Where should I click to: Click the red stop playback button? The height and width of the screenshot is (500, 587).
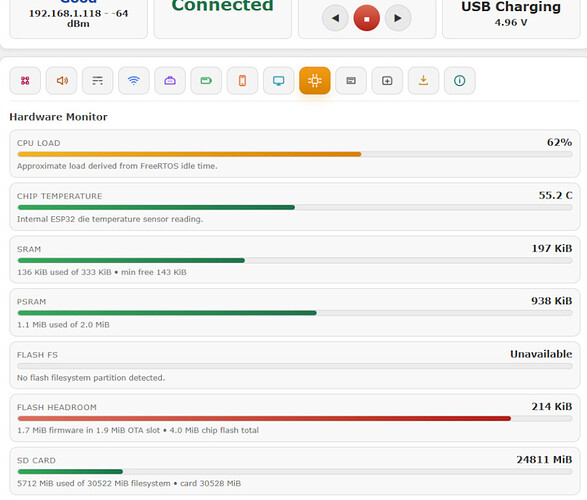coord(367,18)
